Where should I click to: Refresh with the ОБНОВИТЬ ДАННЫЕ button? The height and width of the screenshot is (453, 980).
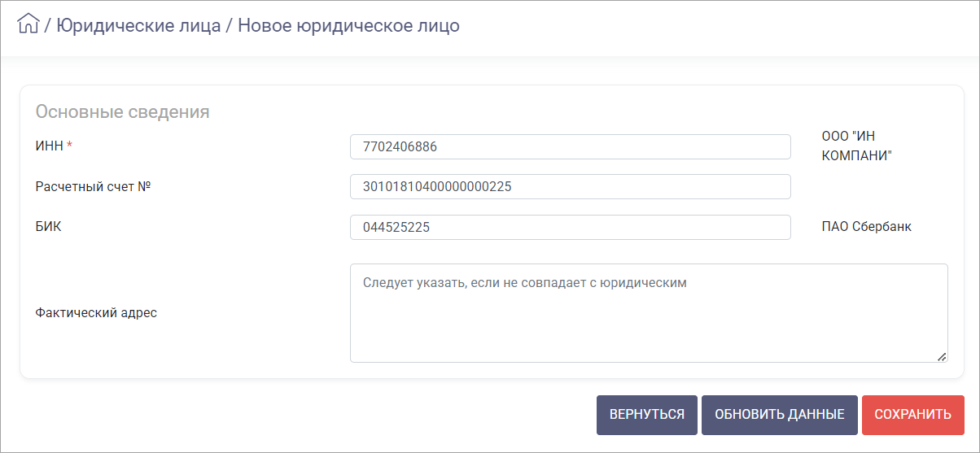click(780, 415)
